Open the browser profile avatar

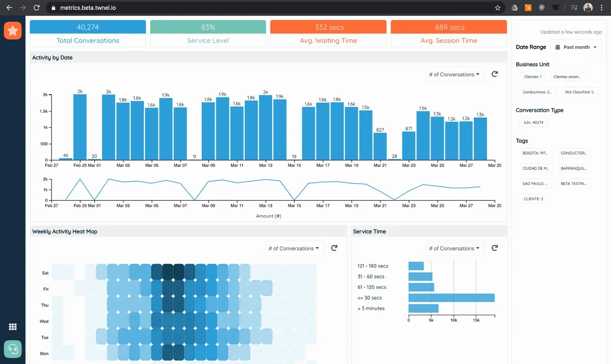[x=588, y=7]
